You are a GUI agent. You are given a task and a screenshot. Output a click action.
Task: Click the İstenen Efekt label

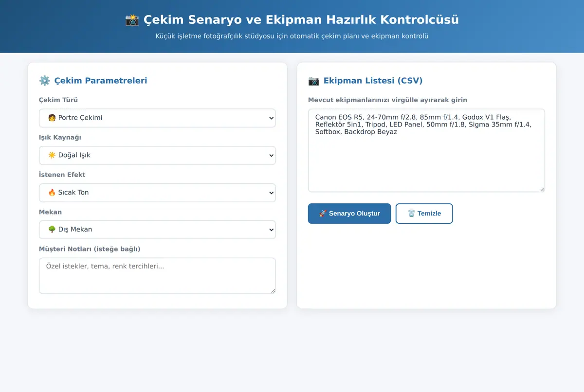pos(62,175)
